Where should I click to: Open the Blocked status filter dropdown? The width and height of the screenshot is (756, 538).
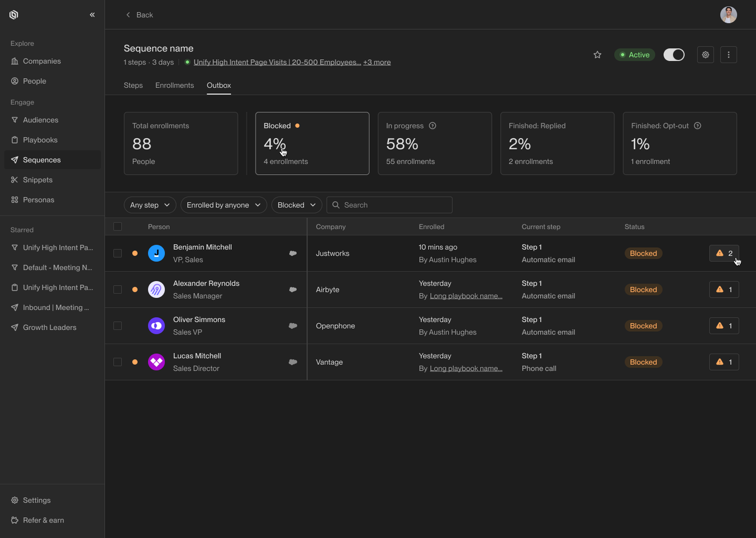pos(297,205)
